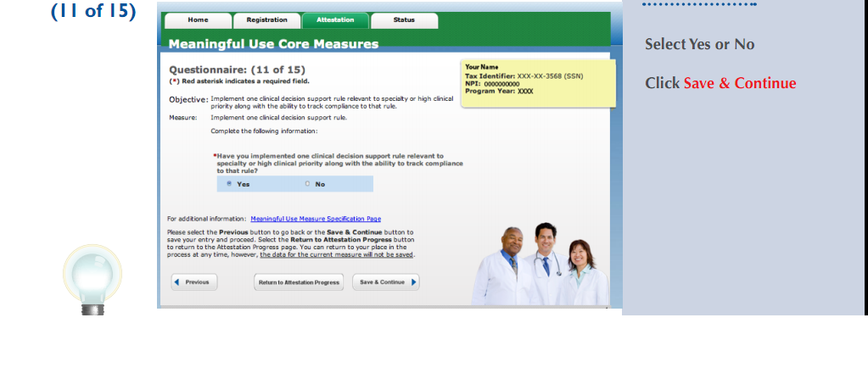Viewport: 868px width, 390px height.
Task: Click the Meaningful Use Core Measures header
Action: click(x=273, y=44)
